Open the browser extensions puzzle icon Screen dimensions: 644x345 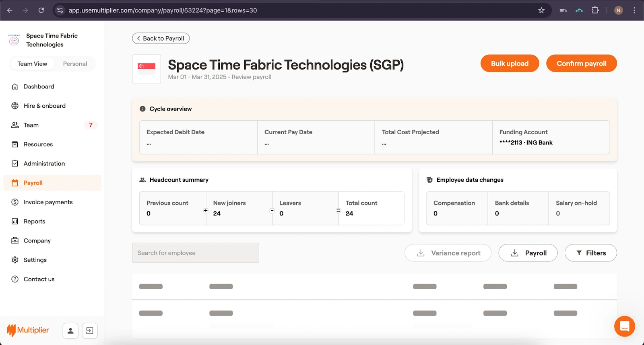(x=595, y=10)
